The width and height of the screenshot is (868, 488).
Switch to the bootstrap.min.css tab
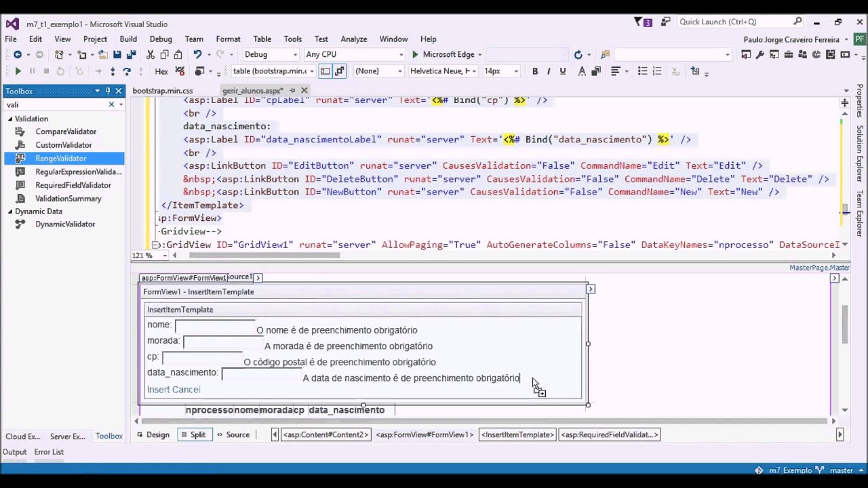pos(163,90)
